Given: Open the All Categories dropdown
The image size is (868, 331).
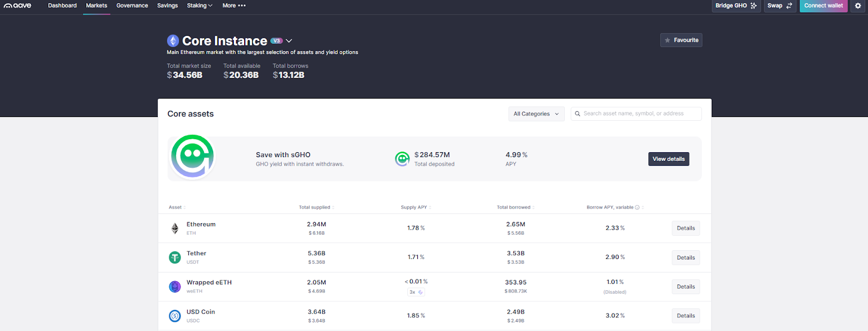Looking at the screenshot, I should pos(537,114).
